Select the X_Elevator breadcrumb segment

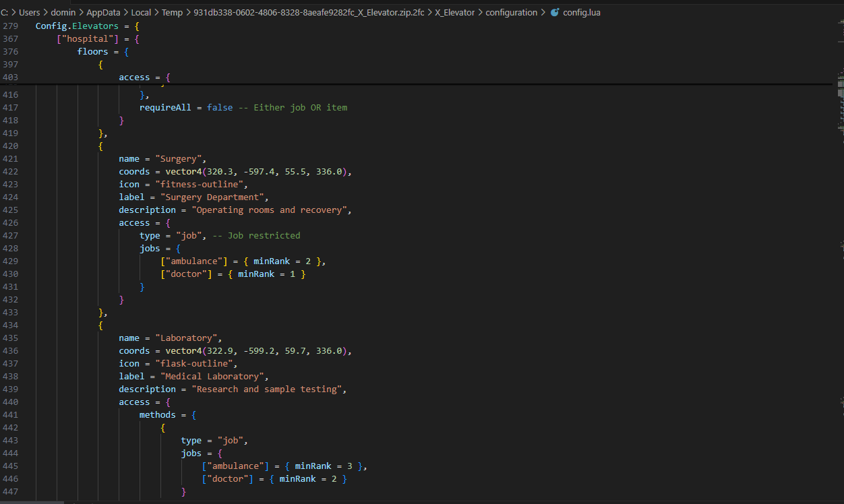click(x=454, y=12)
